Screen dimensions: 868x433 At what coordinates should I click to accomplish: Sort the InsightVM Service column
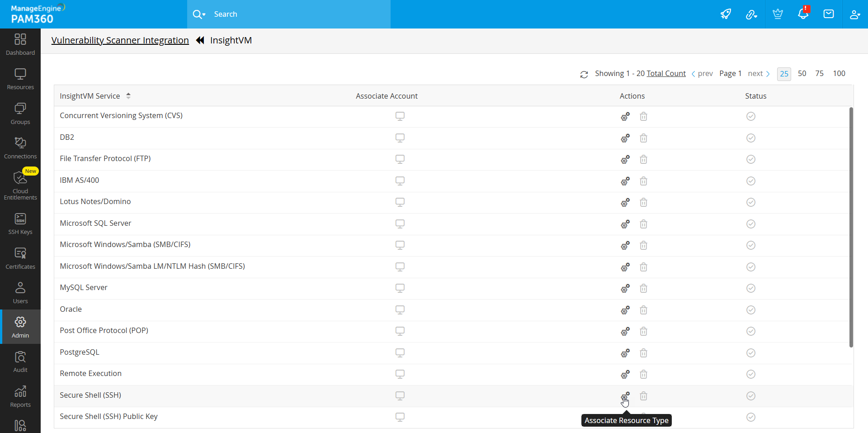pyautogui.click(x=128, y=95)
